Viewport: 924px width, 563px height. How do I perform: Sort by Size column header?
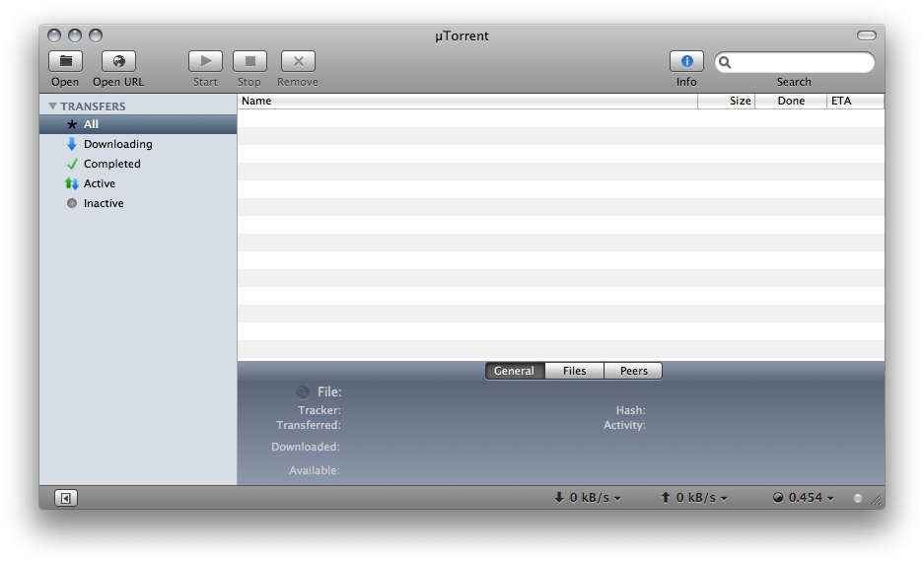coord(727,101)
